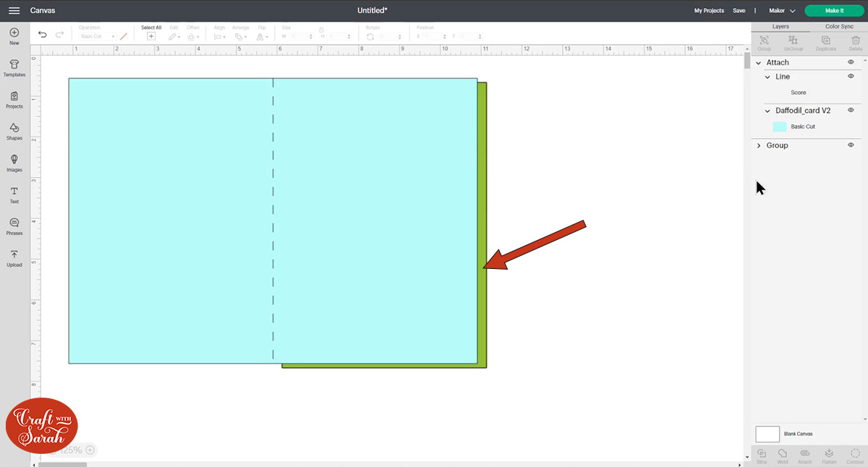Toggle visibility of the Attach layer
The height and width of the screenshot is (467, 868).
[851, 63]
